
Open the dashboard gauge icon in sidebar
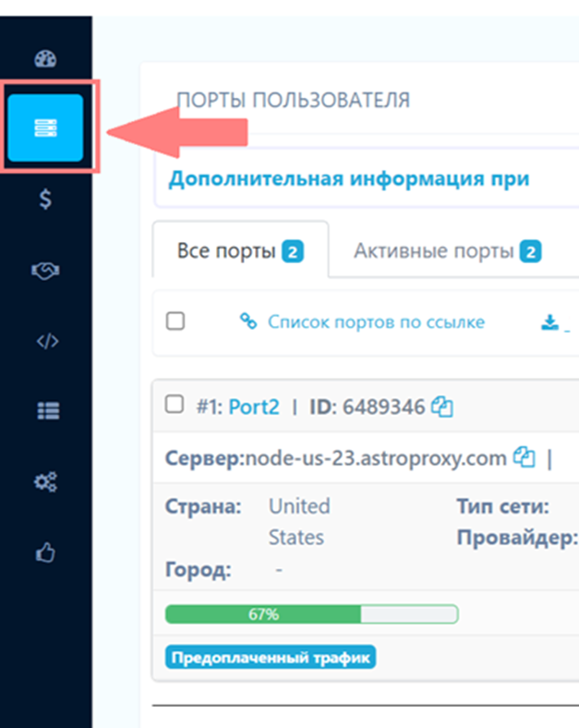(45, 59)
